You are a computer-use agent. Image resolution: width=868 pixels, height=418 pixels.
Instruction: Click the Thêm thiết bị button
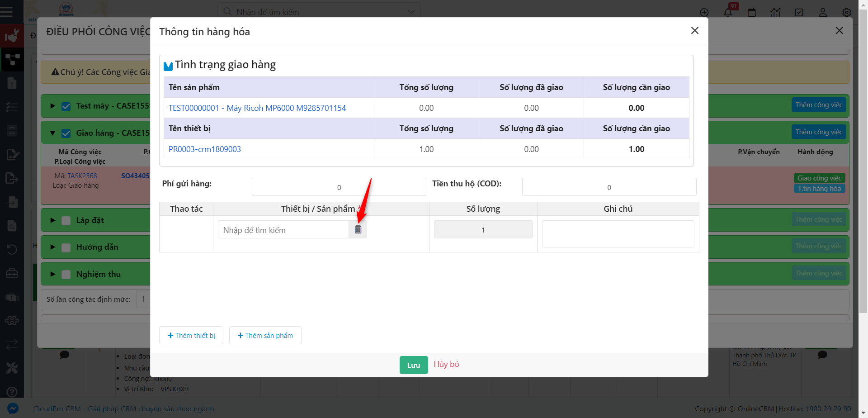point(191,335)
